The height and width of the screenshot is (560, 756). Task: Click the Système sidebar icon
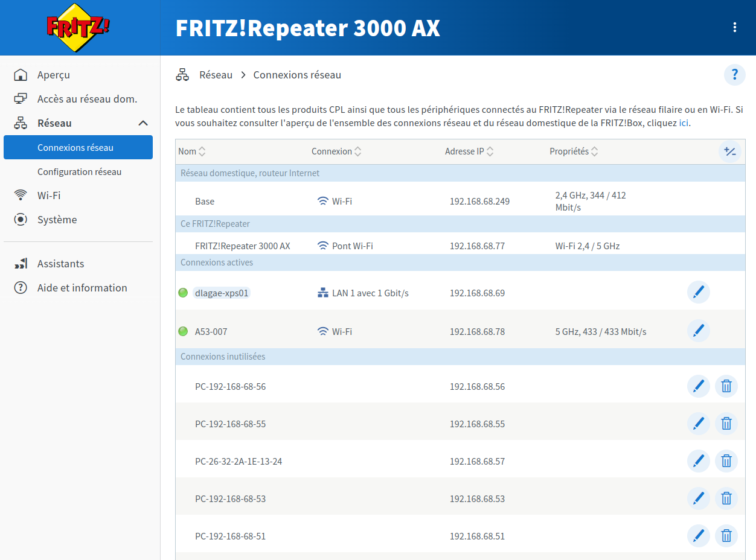tap(21, 220)
